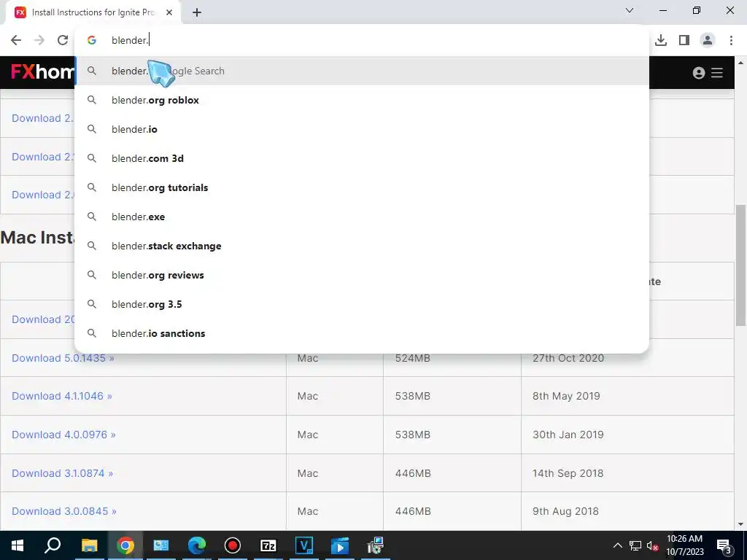Image resolution: width=747 pixels, height=560 pixels.
Task: Open the notification center icon
Action: 724,546
